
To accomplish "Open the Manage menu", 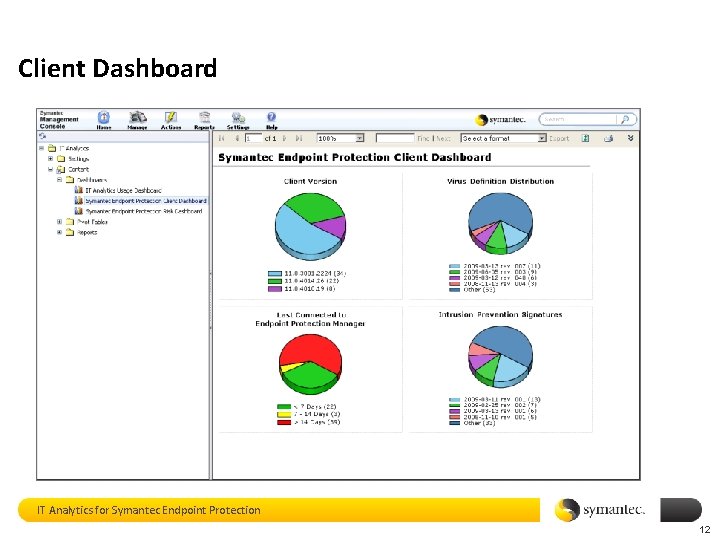I will (137, 120).
